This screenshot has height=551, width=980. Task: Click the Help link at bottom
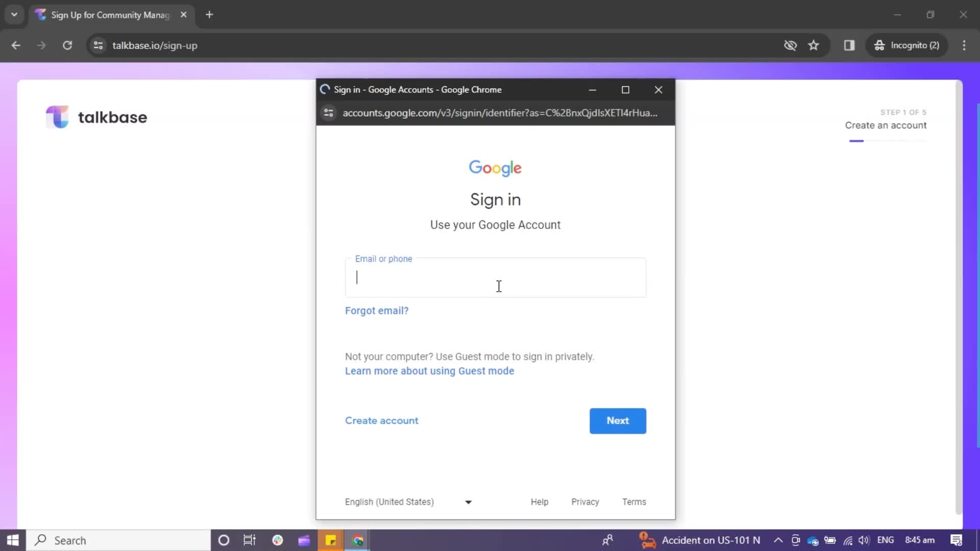[539, 501]
